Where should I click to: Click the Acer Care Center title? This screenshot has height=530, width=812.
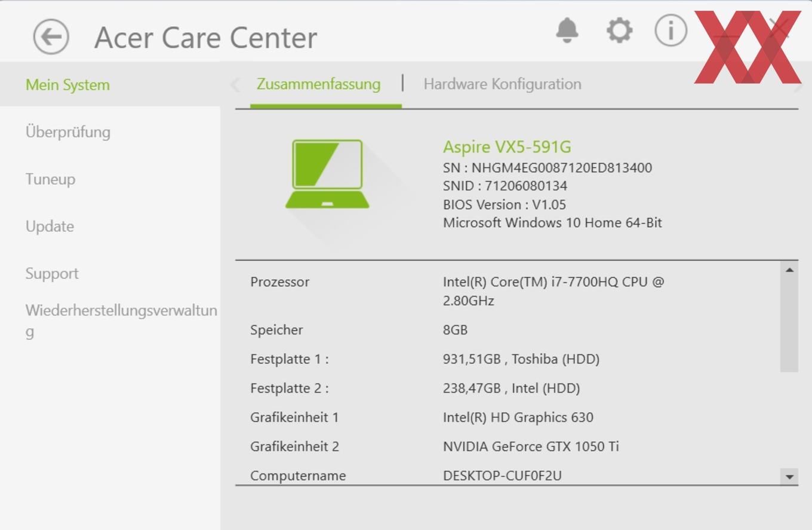click(x=205, y=38)
